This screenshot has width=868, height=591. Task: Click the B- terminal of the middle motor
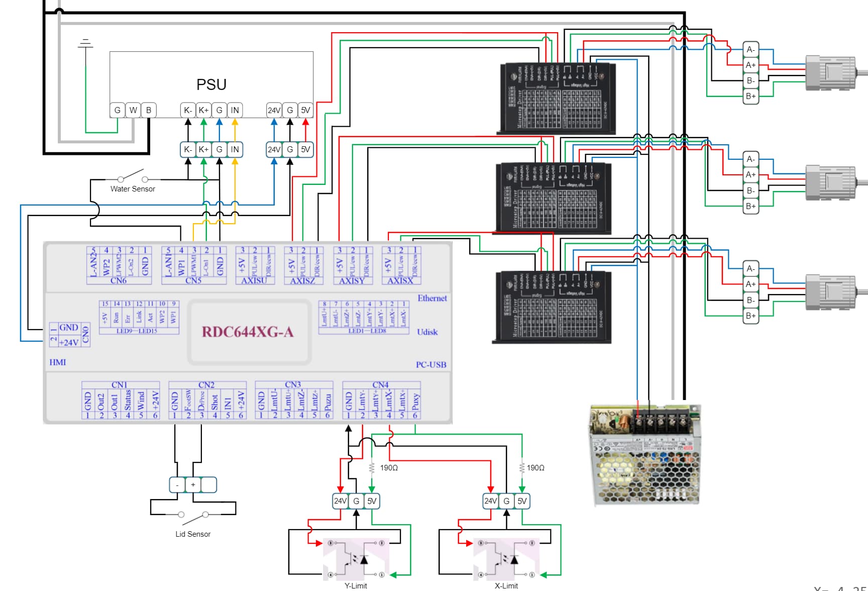pyautogui.click(x=750, y=190)
